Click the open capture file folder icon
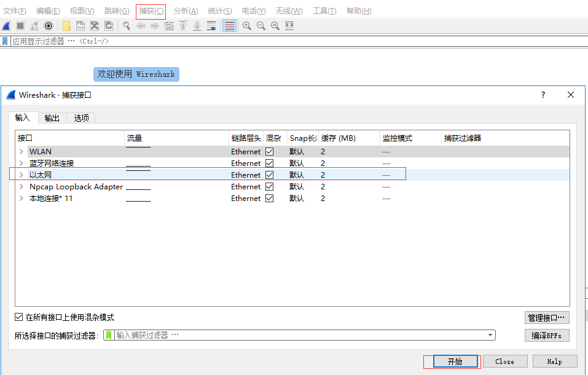Screen dimensions: 588x375 [x=66, y=26]
